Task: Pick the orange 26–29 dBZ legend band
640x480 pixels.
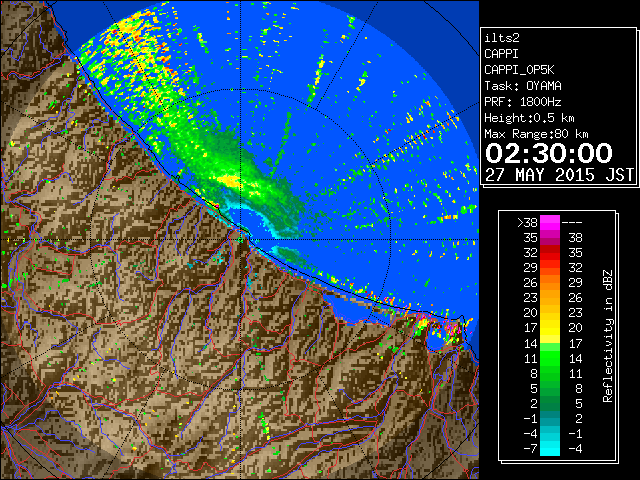Action: point(550,283)
